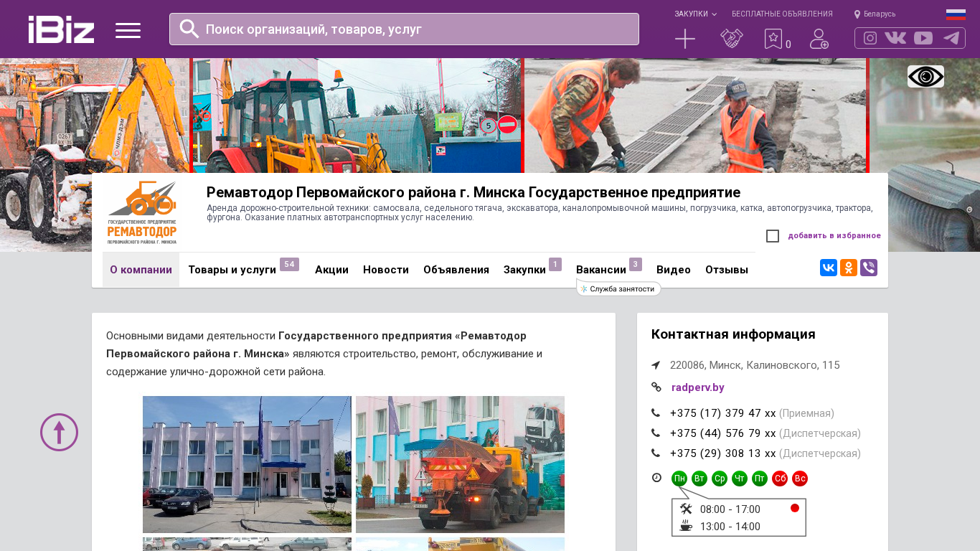Image resolution: width=980 pixels, height=551 pixels.
Task: Click the favorites counter 0
Action: tap(788, 44)
